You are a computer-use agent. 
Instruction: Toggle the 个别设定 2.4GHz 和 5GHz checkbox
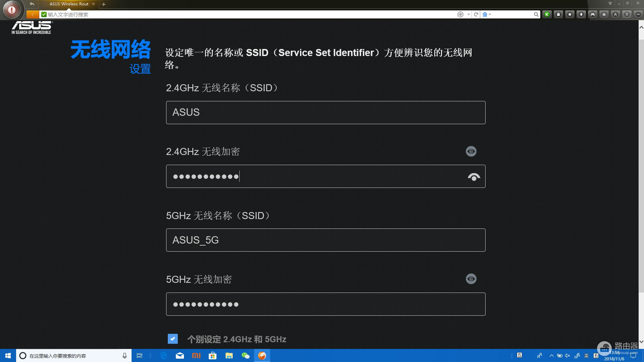(x=173, y=339)
